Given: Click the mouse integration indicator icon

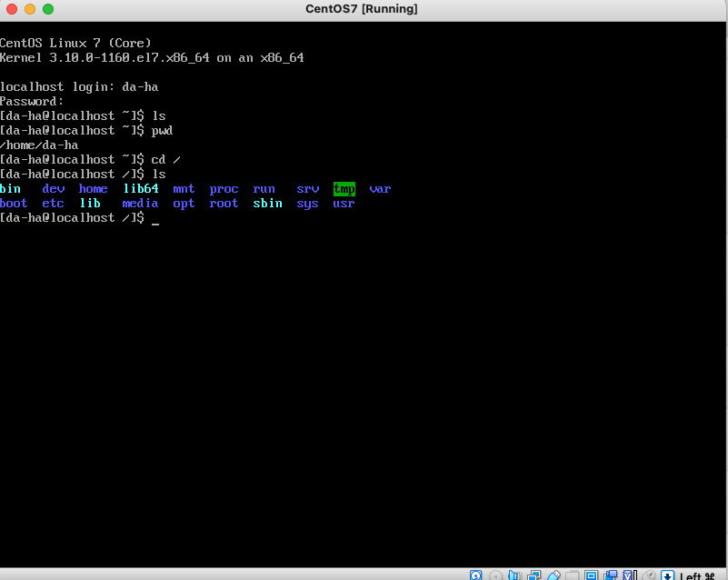Looking at the screenshot, I should point(650,575).
